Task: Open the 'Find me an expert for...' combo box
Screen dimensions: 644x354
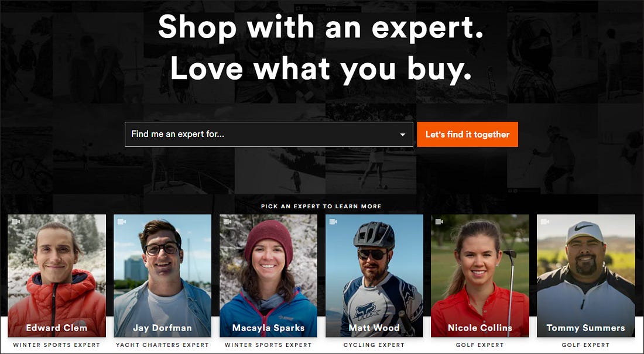Action: tap(269, 135)
